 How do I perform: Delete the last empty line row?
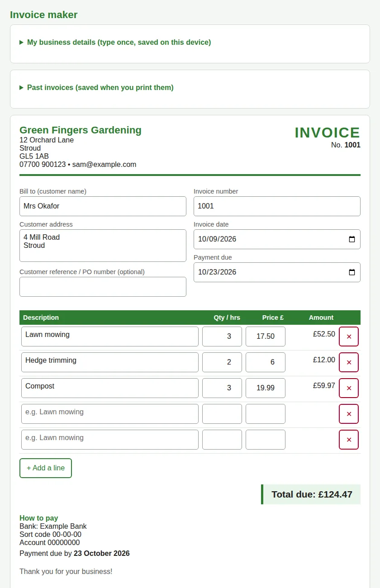click(349, 440)
